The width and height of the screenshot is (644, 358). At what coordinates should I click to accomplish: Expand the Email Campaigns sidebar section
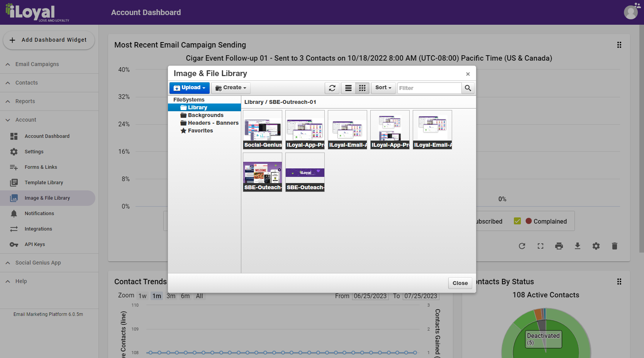37,64
